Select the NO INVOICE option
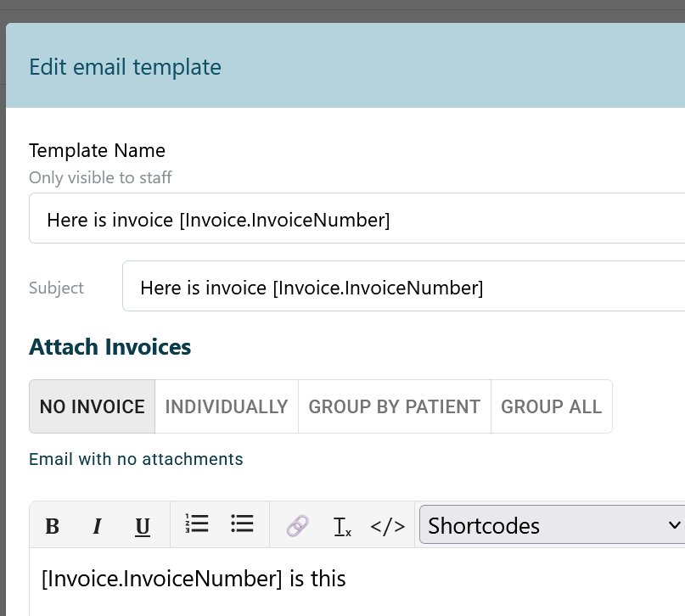Screen dimensions: 685x616 93,406
